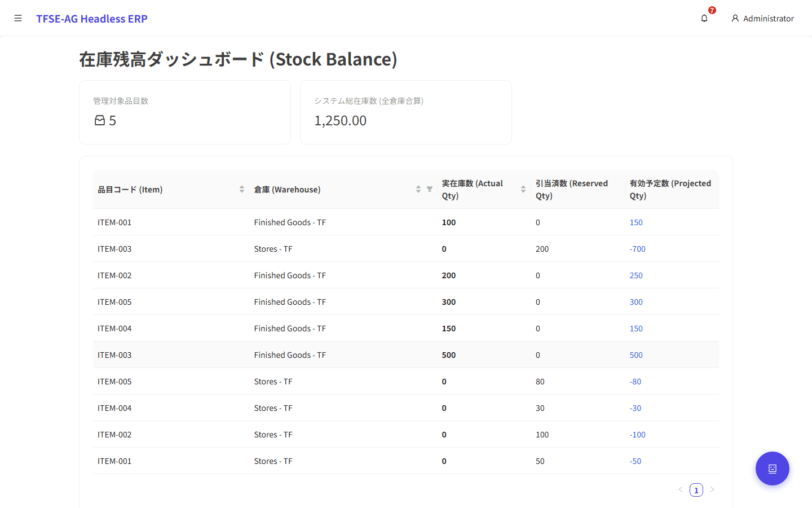
Task: Click projected quantity 250 for ITEM-002
Action: 636,275
